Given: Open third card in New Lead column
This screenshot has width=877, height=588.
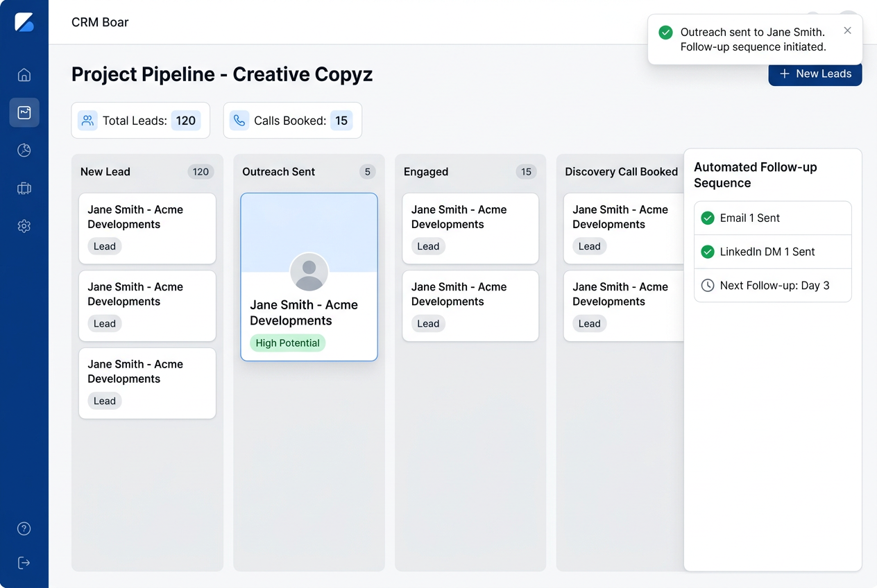Looking at the screenshot, I should 147,383.
